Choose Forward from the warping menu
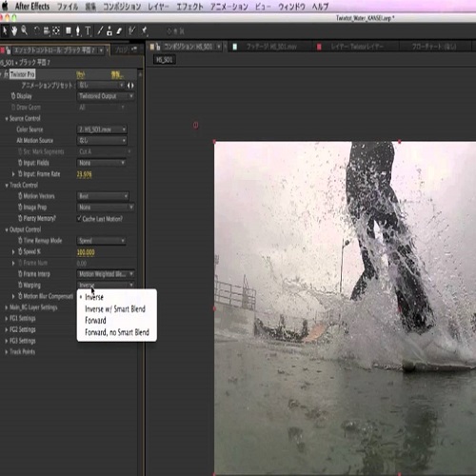This screenshot has height=476, width=476. coord(95,321)
